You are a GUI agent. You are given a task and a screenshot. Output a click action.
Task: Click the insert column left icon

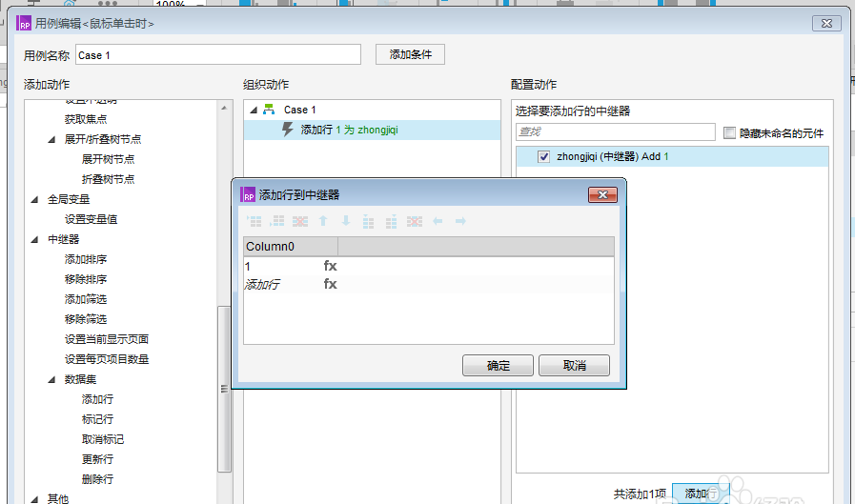click(x=369, y=221)
